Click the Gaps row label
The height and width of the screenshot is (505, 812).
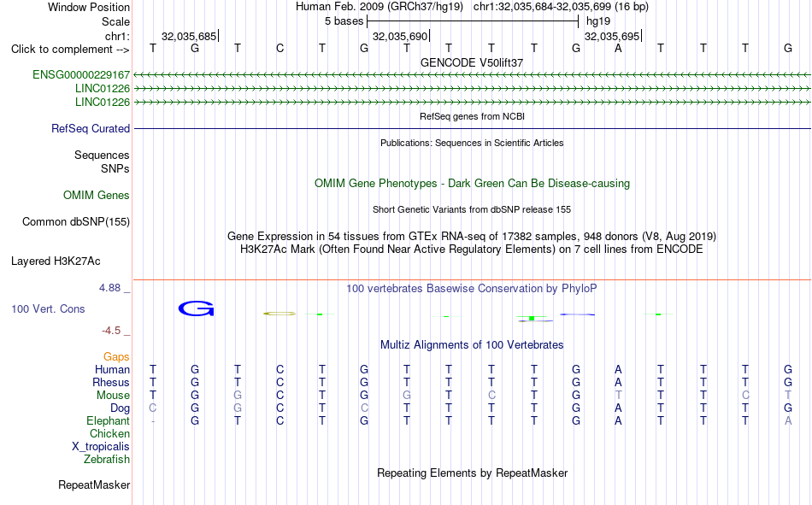pos(116,357)
